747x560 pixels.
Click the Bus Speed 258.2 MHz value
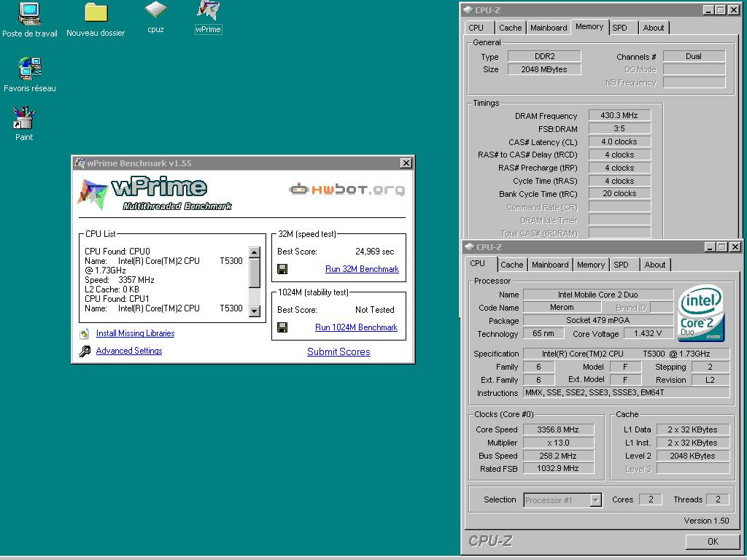tap(558, 456)
